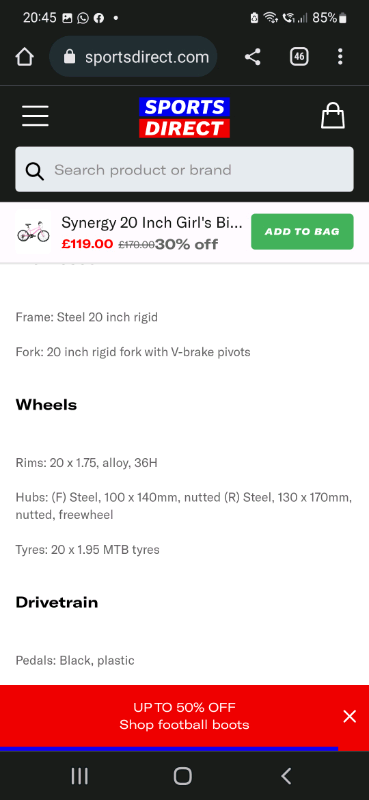Tap the Android home navigation button
Image resolution: width=369 pixels, height=800 pixels.
tap(183, 776)
